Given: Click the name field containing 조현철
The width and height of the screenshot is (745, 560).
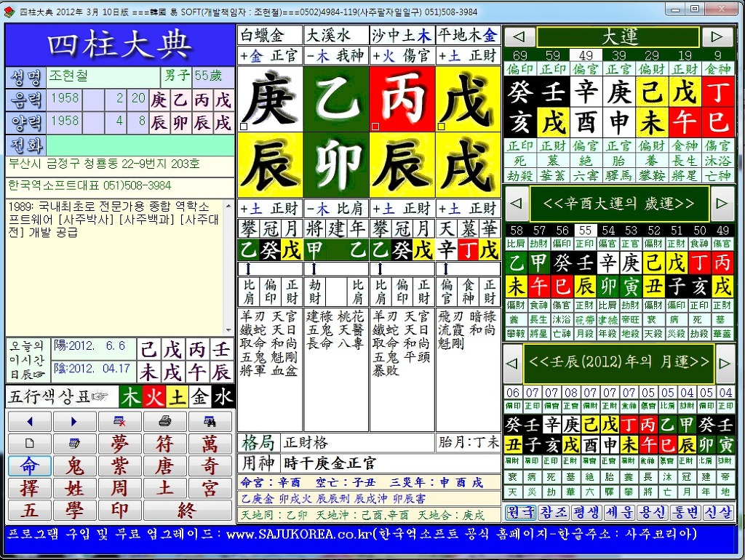Looking at the screenshot, I should point(103,77).
